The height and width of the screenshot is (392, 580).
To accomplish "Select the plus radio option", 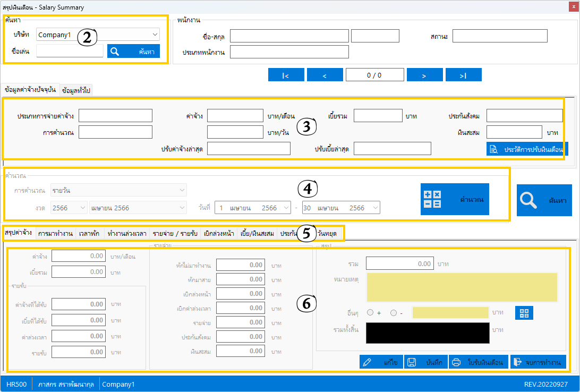I will [x=370, y=313].
